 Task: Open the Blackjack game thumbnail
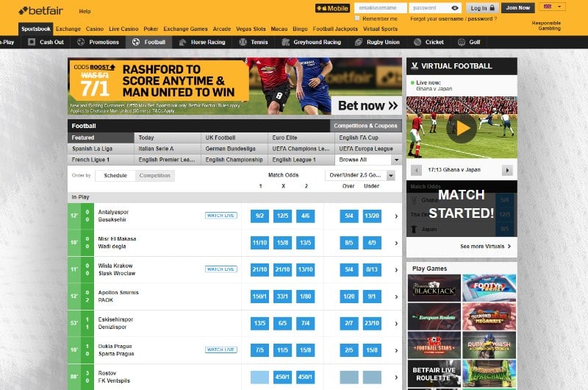[x=434, y=288]
